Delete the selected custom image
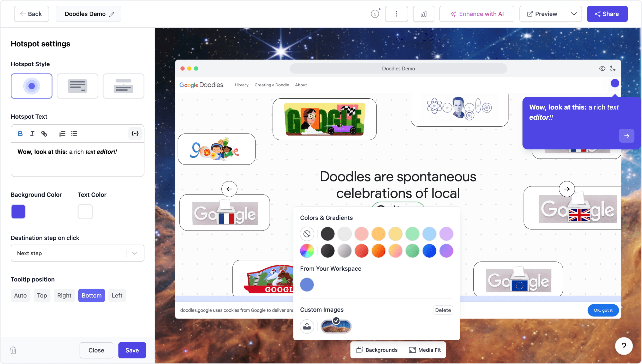This screenshot has width=642, height=364. point(443,310)
